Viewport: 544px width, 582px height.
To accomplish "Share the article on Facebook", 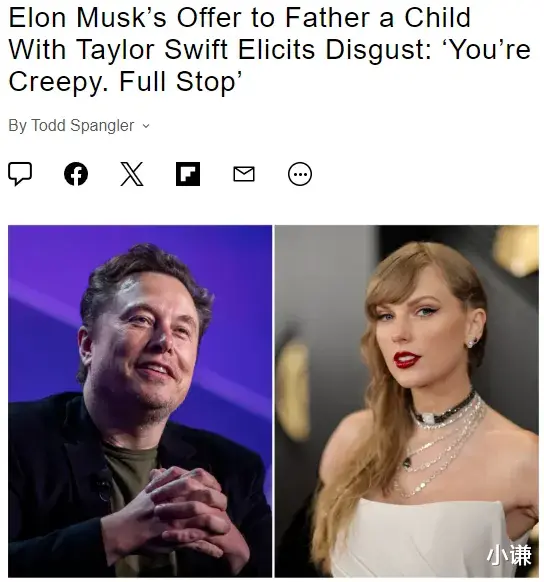I will tap(76, 174).
